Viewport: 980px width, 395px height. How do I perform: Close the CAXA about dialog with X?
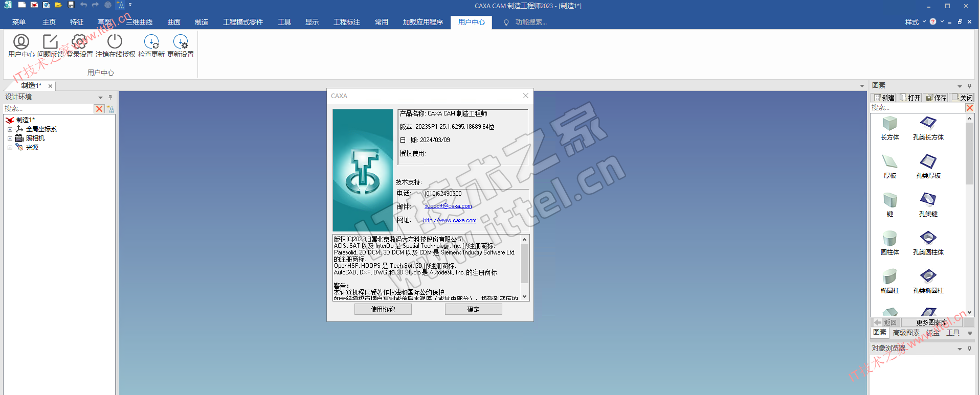525,96
